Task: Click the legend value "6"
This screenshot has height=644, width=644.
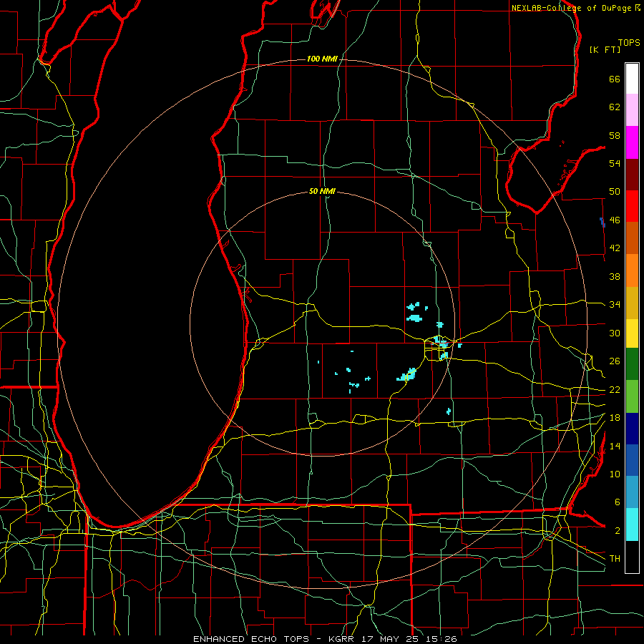Action: tap(617, 502)
